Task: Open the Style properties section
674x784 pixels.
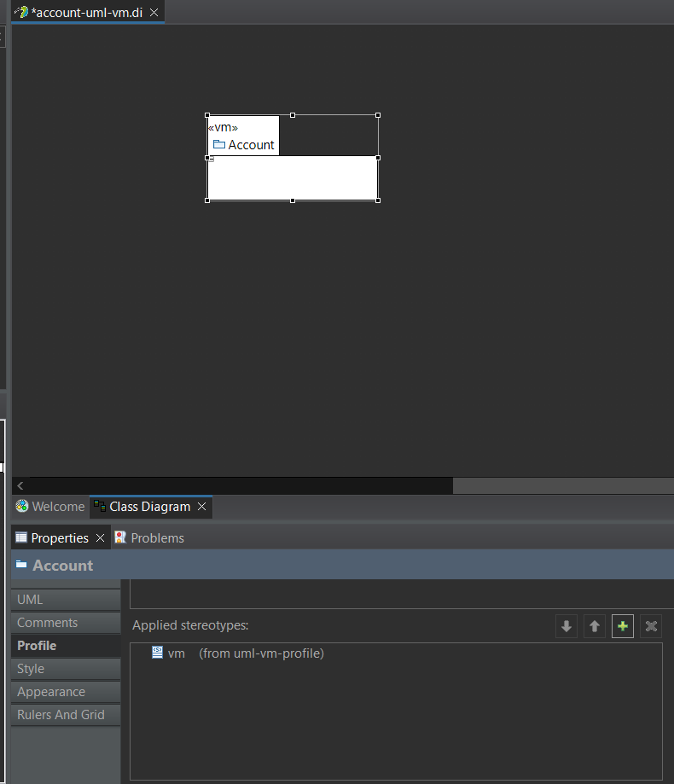Action: click(66, 669)
